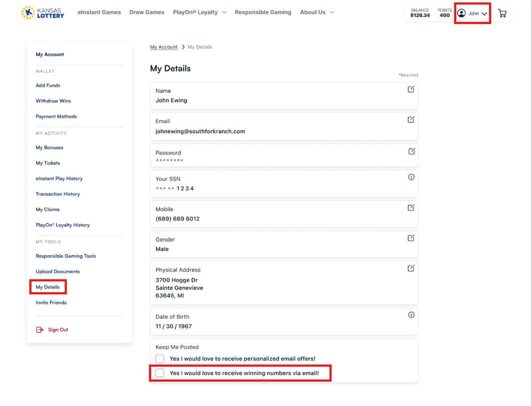This screenshot has width=532, height=406.
Task: View Transaction History
Action: tap(58, 194)
